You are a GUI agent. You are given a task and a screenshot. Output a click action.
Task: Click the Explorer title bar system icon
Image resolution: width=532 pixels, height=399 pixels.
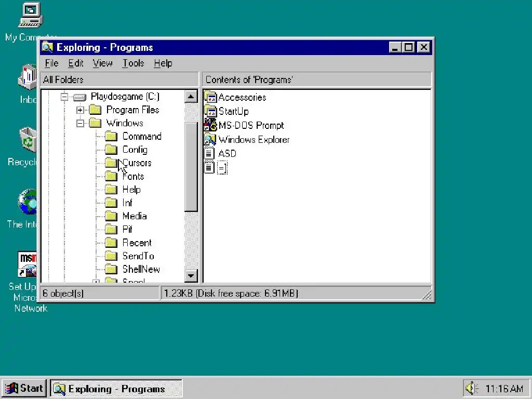[x=47, y=47]
